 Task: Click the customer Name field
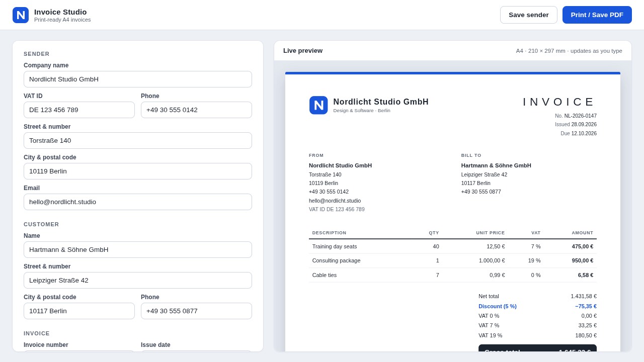click(138, 249)
